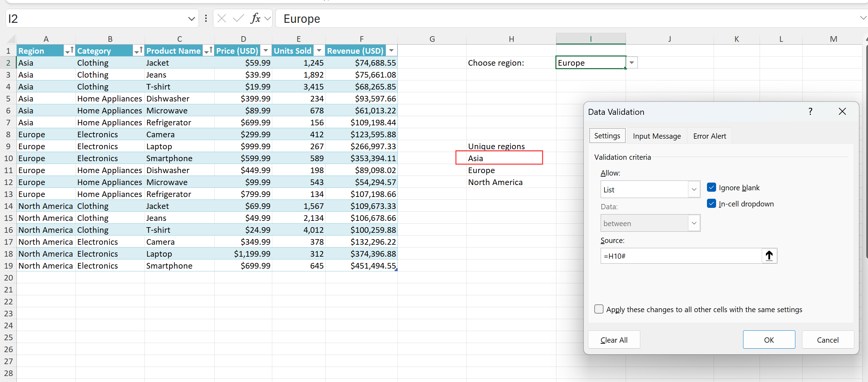The image size is (868, 382).
Task: Uncheck the Ignore blank checkbox
Action: 711,187
